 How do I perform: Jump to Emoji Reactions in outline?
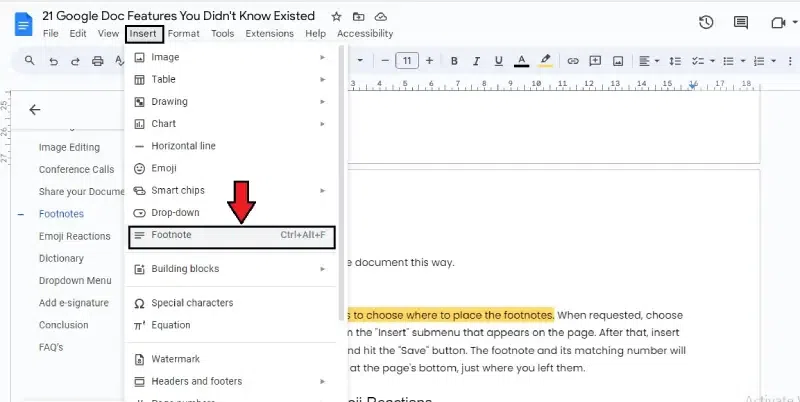pyautogui.click(x=74, y=236)
